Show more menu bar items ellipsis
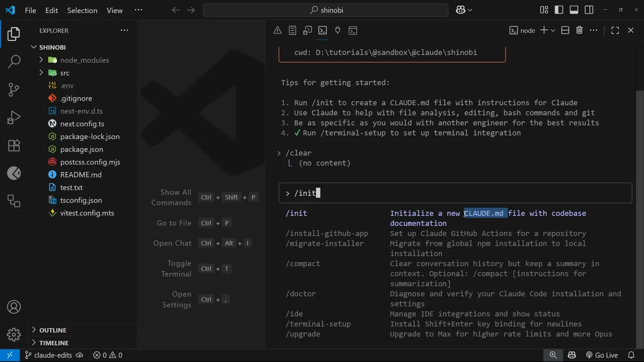The width and height of the screenshot is (644, 362). (x=138, y=10)
